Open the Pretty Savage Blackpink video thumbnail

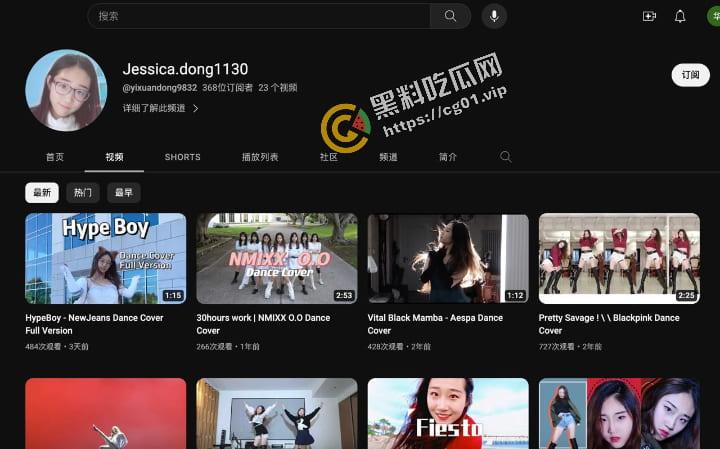(619, 258)
